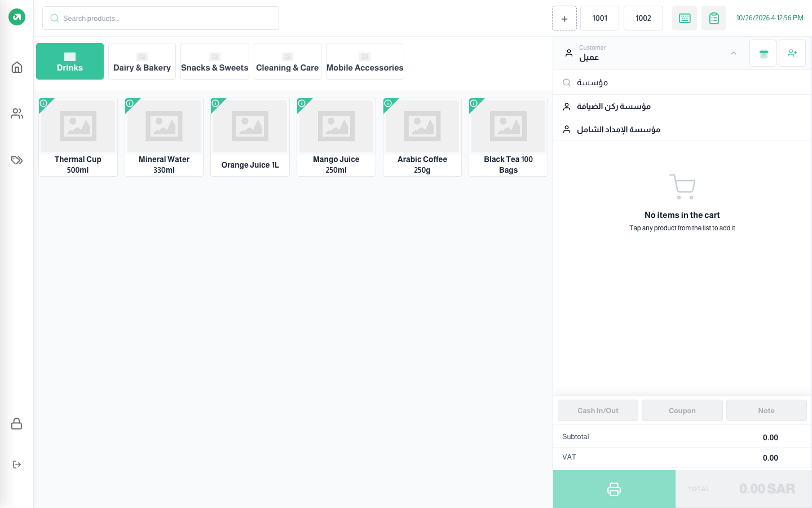Switch to Dairy & Bakery category

point(142,61)
